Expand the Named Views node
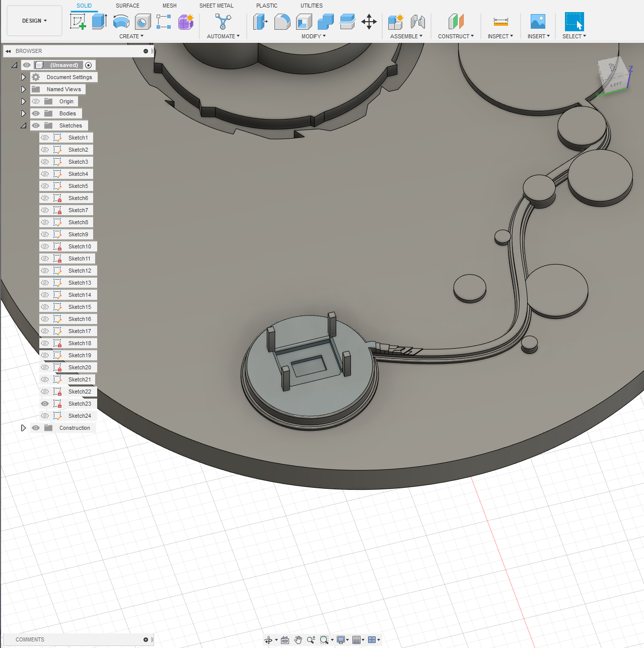Screen dimensions: 644x648 pos(23,89)
